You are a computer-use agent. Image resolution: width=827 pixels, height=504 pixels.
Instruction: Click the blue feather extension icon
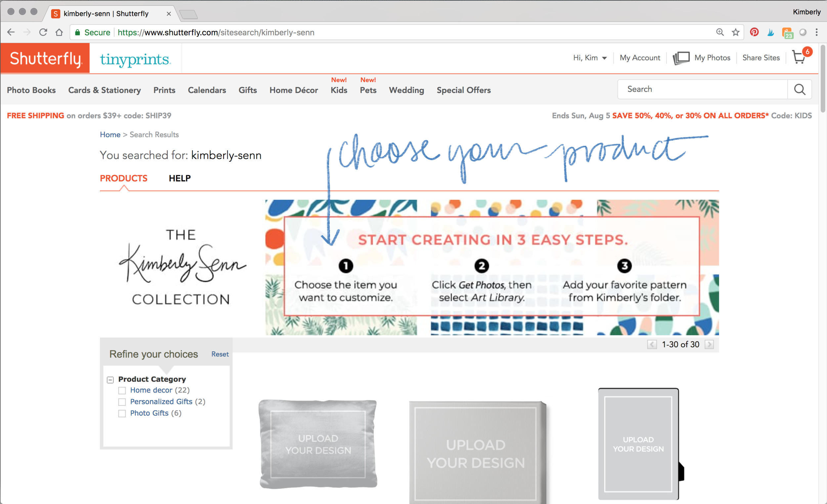[x=771, y=32]
